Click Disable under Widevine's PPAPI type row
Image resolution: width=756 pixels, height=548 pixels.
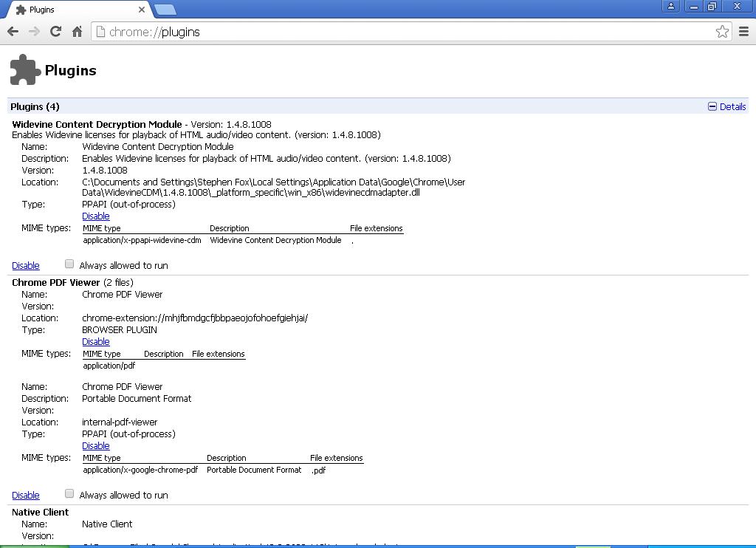[x=96, y=216]
